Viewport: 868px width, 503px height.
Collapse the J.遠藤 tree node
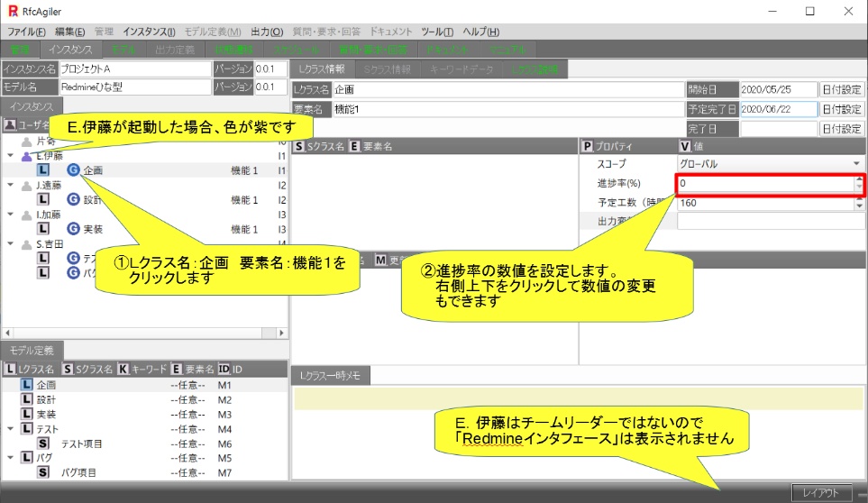coord(11,185)
